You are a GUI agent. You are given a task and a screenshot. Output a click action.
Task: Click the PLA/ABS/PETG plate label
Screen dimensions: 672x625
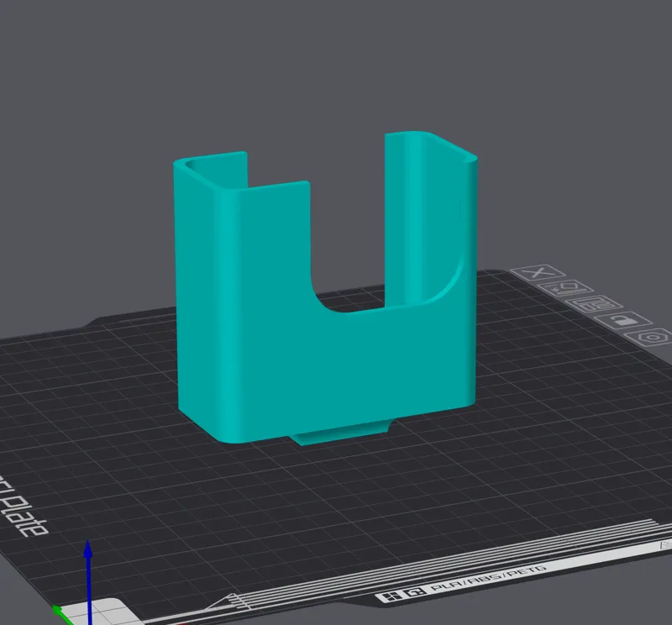489,579
